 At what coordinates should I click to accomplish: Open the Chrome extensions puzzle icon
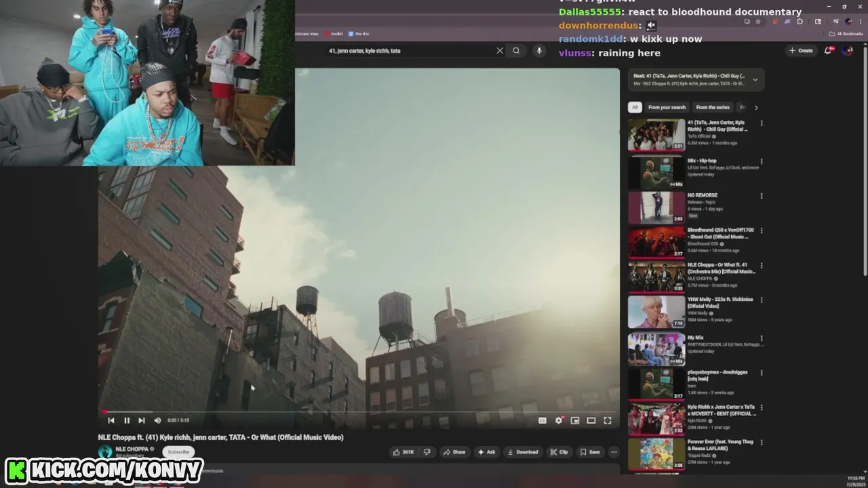point(800,22)
